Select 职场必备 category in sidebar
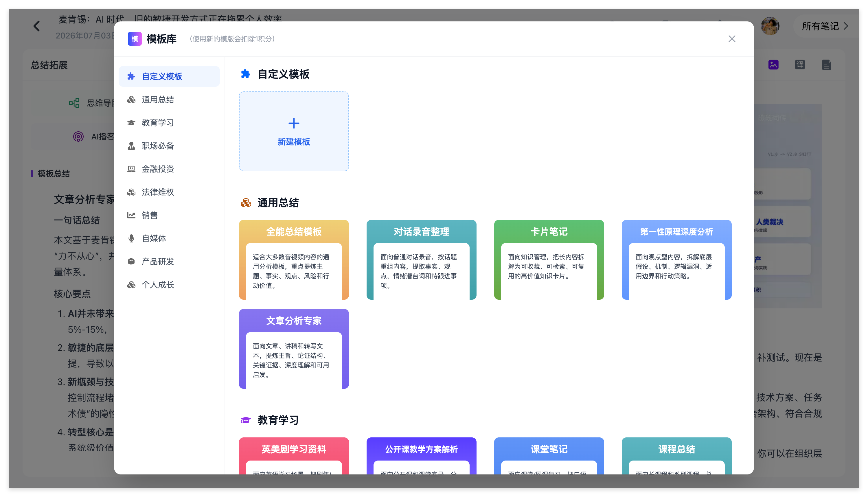 [x=169, y=146]
